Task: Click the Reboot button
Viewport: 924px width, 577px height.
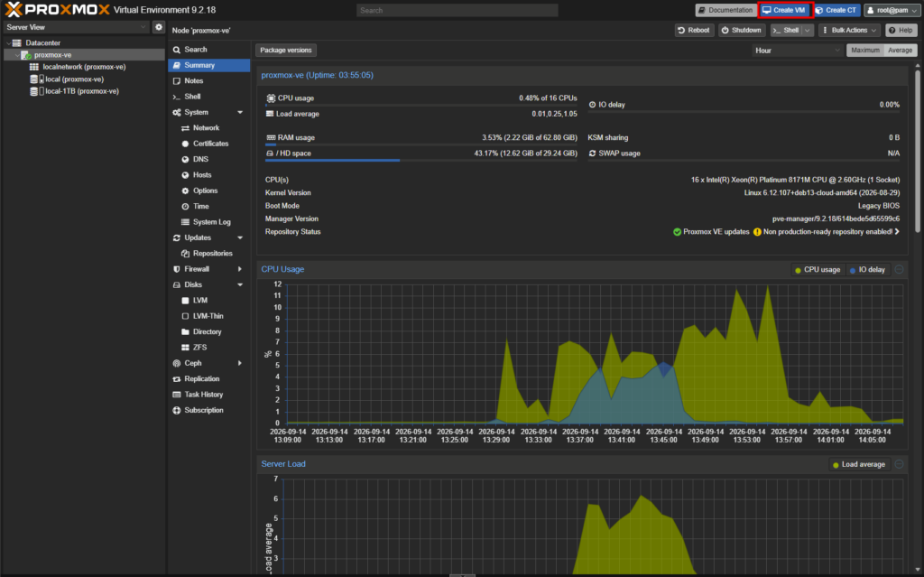Action: 694,30
